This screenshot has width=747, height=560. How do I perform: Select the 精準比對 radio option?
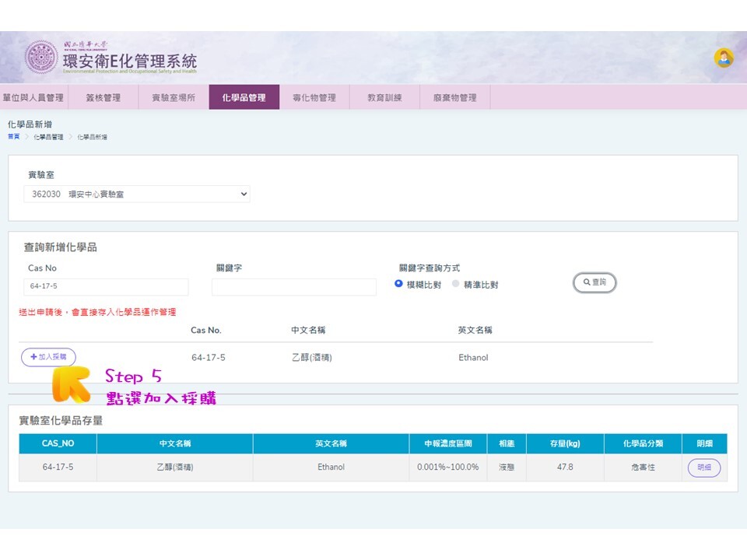(456, 284)
